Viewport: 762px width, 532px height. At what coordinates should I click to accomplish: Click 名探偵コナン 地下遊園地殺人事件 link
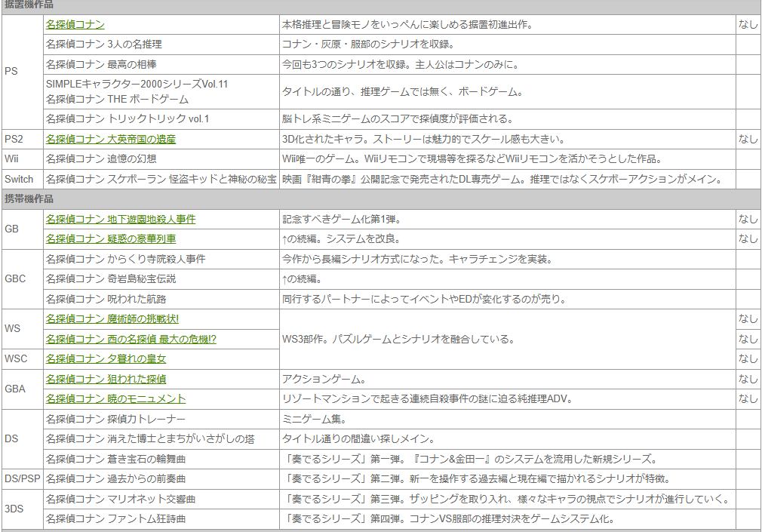tap(120, 220)
